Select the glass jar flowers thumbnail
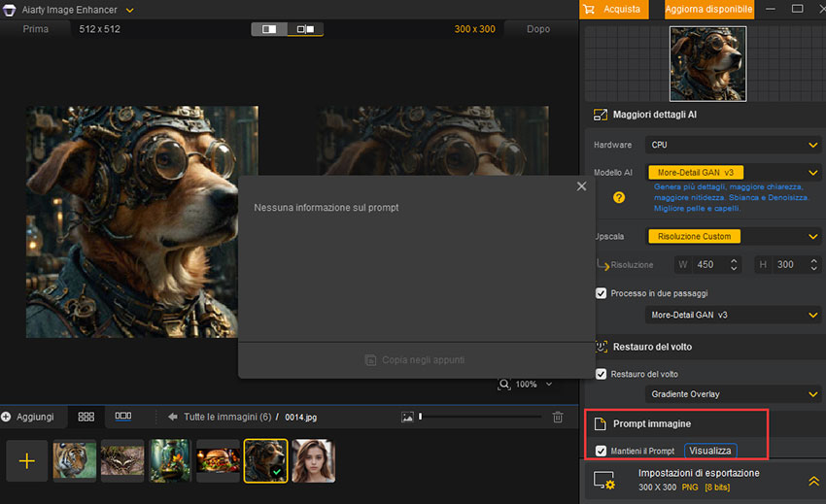Screen dimensions: 826x504 click(170, 461)
